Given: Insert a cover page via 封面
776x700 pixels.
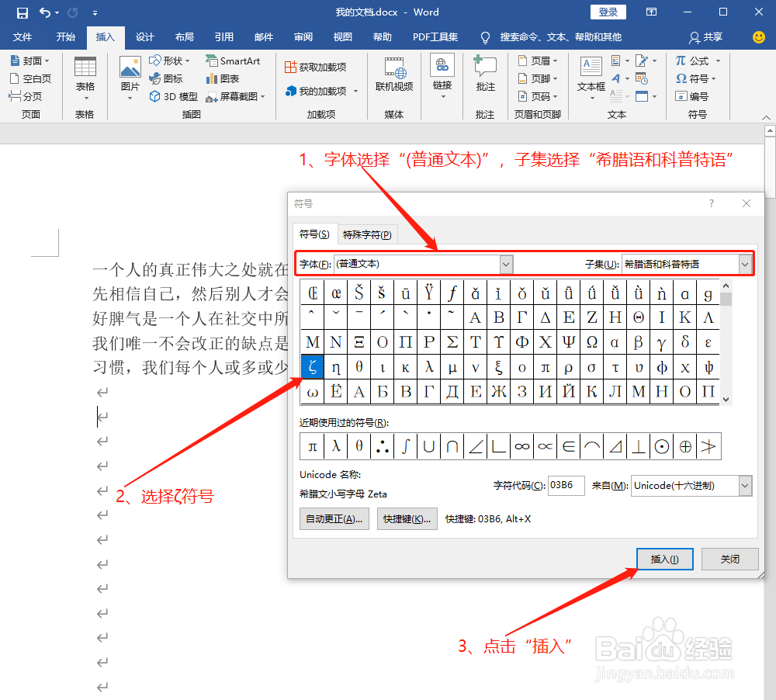Looking at the screenshot, I should (x=30, y=61).
